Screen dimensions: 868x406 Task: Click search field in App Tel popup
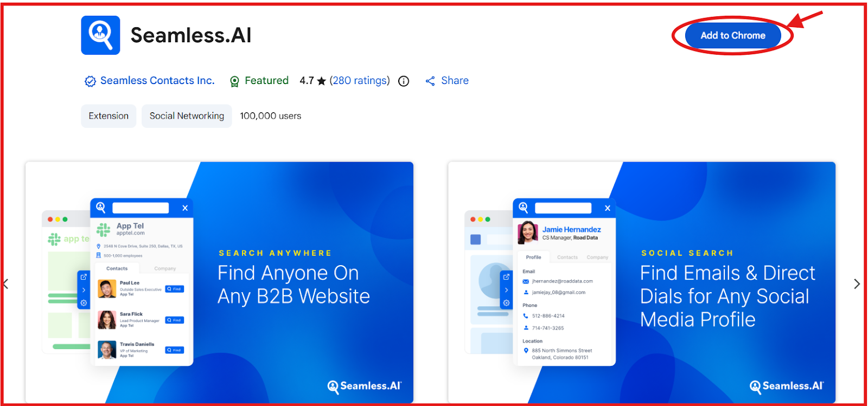tap(141, 208)
